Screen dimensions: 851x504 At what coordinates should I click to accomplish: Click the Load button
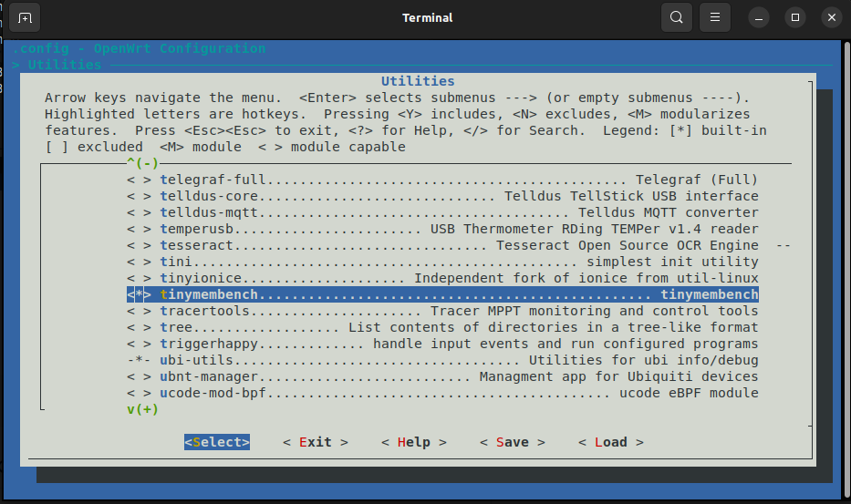click(610, 442)
